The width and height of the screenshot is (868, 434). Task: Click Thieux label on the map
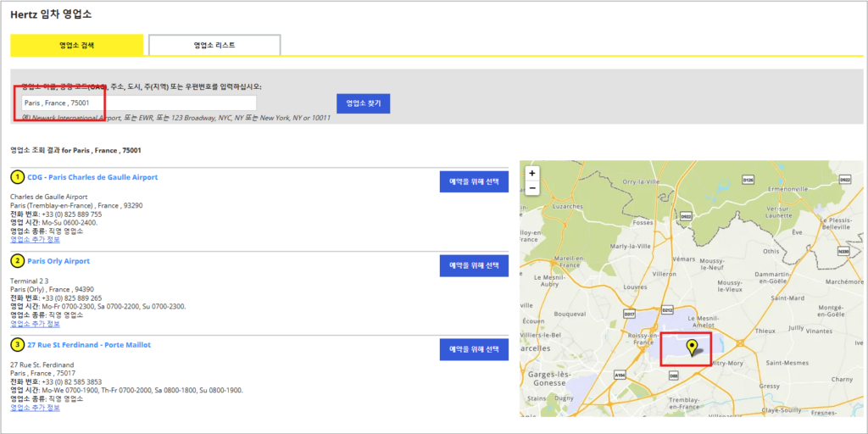765,331
